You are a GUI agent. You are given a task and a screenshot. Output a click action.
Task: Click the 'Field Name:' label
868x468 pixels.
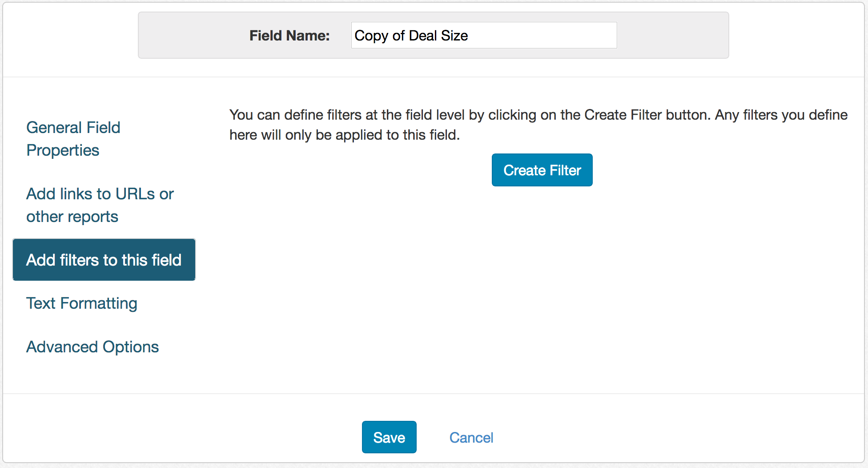tap(289, 36)
